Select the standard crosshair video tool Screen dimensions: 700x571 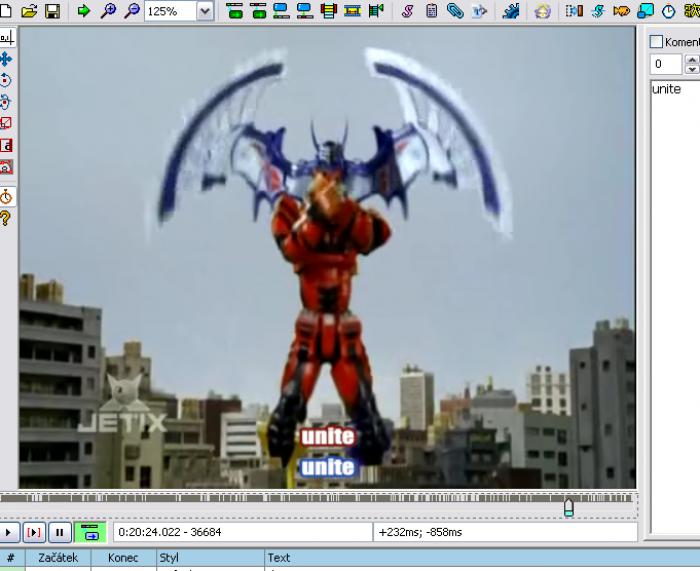pyautogui.click(x=7, y=38)
